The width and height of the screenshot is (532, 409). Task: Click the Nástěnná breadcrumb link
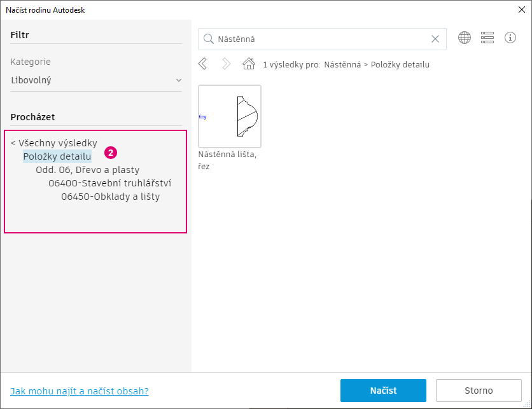click(x=342, y=64)
